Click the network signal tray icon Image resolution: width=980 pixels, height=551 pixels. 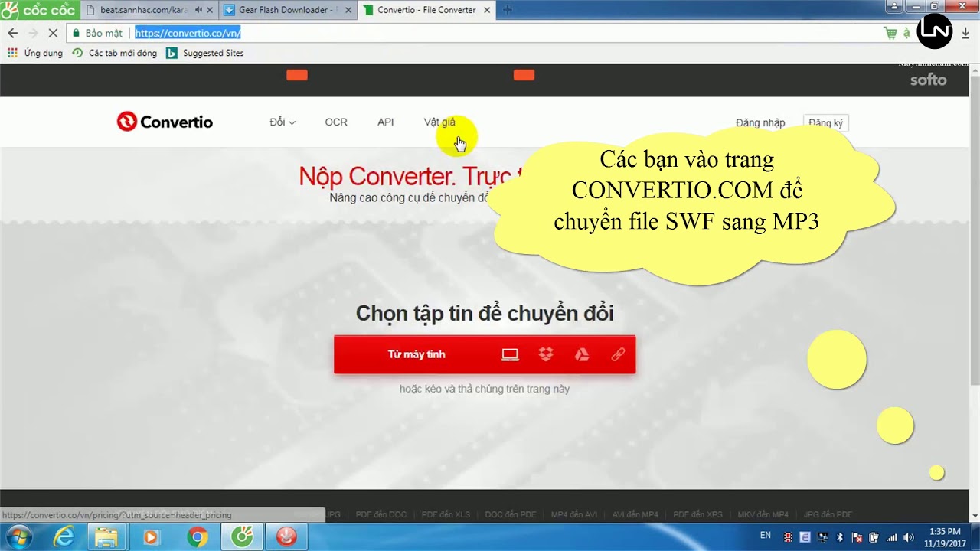click(891, 537)
